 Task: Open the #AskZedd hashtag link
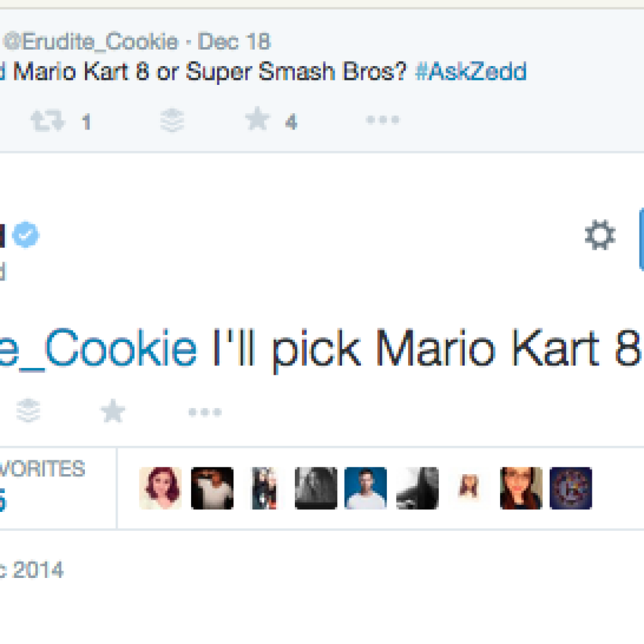[x=471, y=72]
